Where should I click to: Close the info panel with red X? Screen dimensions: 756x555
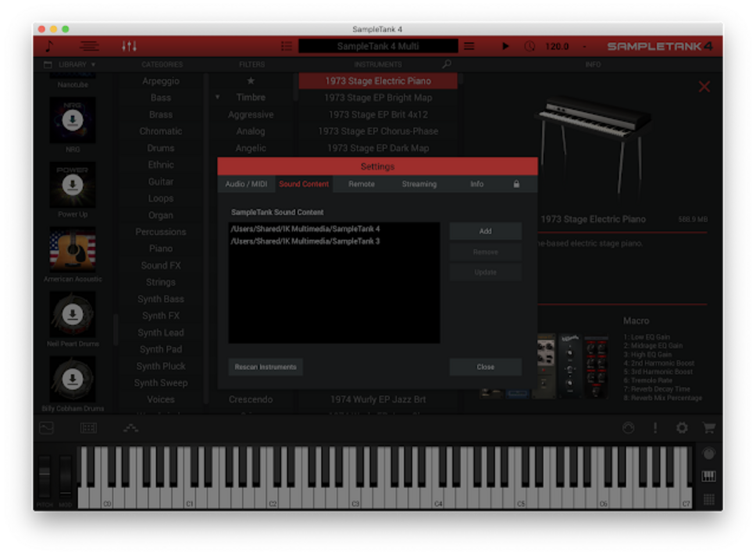(704, 87)
